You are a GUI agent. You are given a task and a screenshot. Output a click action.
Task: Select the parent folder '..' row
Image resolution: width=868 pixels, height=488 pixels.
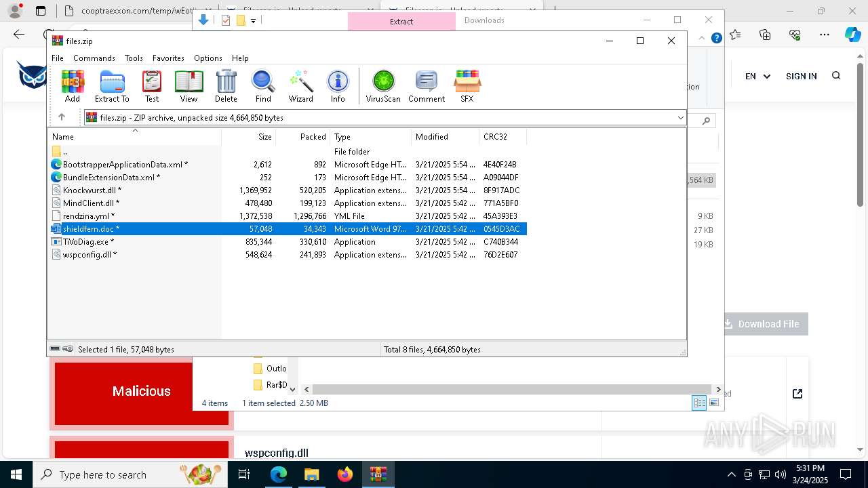[x=288, y=152]
